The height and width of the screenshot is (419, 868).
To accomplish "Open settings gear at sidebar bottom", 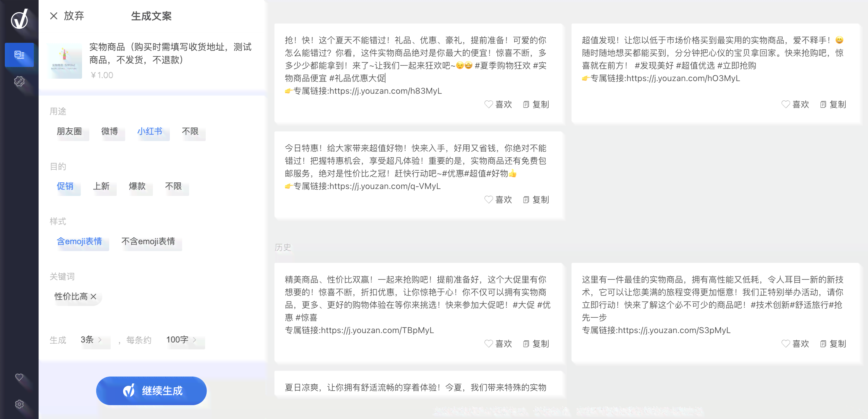I will coord(19,404).
